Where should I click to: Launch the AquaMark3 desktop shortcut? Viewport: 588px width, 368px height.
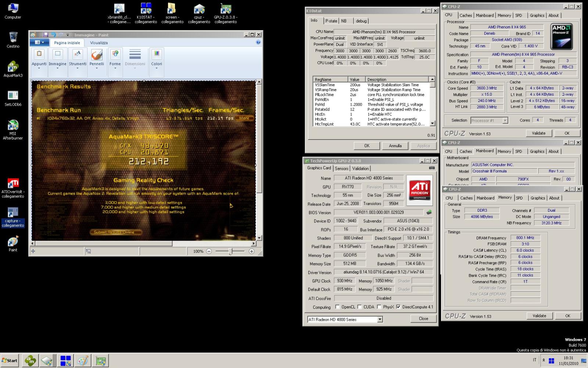(x=13, y=69)
